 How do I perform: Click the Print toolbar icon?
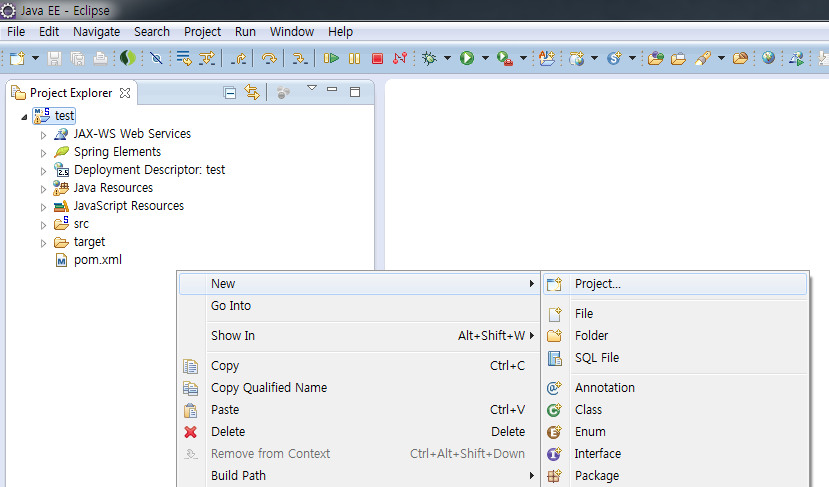click(100, 58)
